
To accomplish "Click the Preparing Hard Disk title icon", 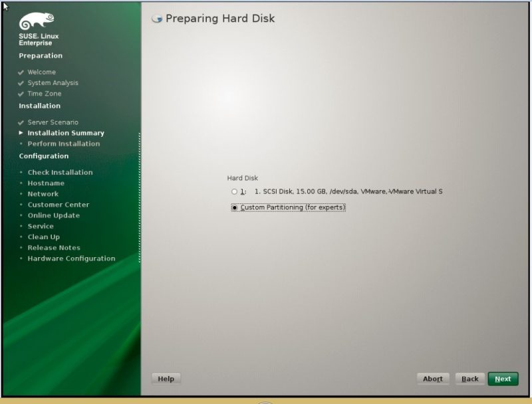I will coord(157,19).
